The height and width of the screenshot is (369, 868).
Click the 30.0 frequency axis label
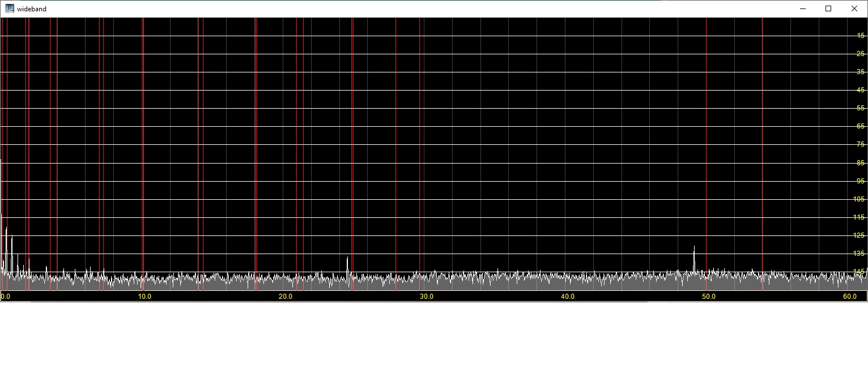(x=427, y=297)
